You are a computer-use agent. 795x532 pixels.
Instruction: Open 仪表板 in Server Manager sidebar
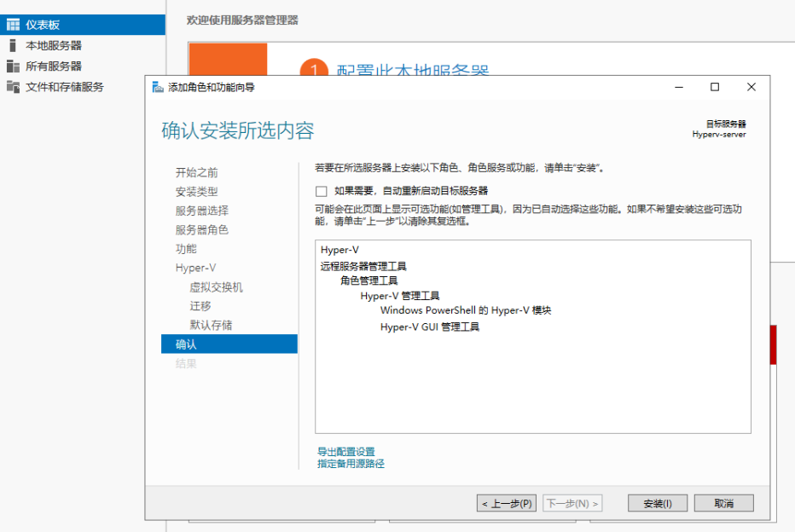(83, 25)
